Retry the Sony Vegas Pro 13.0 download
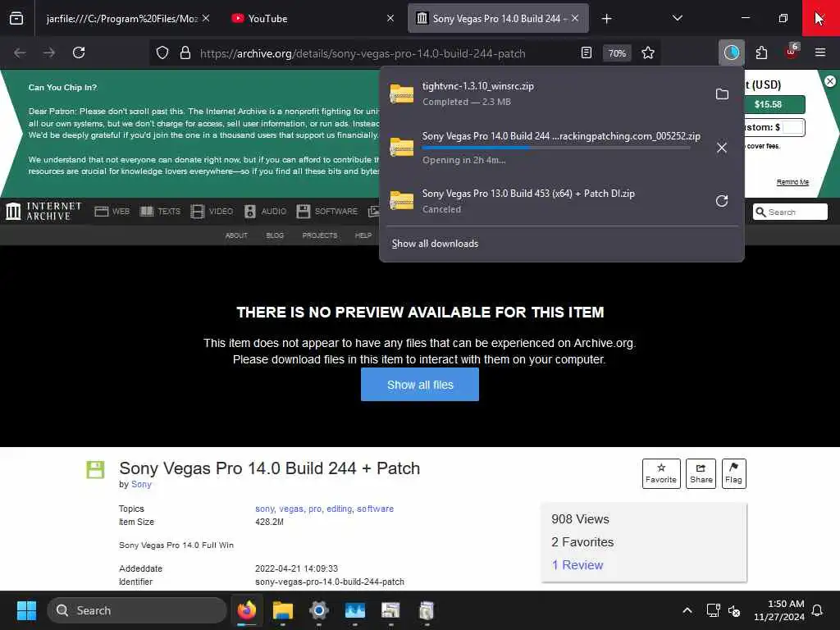The height and width of the screenshot is (630, 840). 722,201
